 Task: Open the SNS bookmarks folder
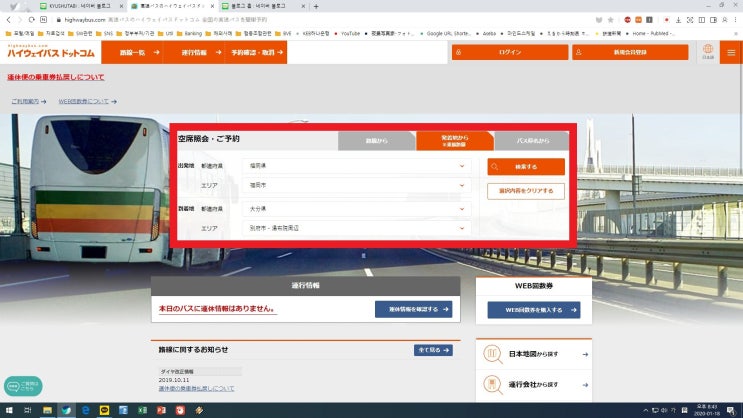(x=105, y=34)
